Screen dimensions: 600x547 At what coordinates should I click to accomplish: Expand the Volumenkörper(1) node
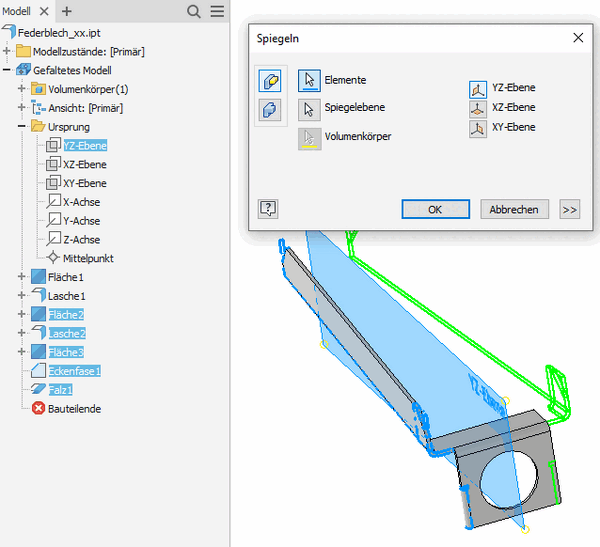click(22, 89)
